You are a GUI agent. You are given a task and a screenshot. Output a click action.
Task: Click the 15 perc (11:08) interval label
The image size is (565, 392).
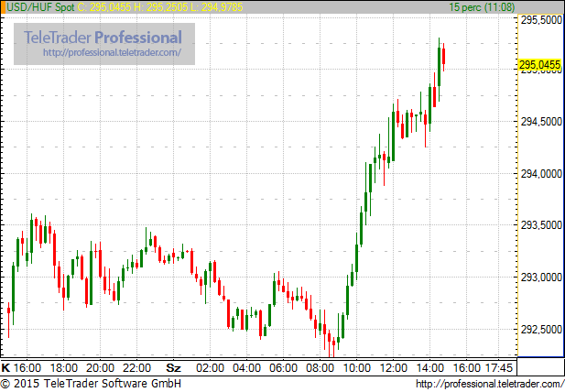click(482, 7)
